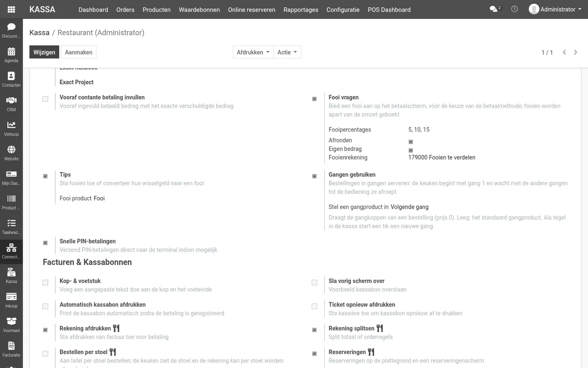Toggle Fooi vragen checkbox
The height and width of the screenshot is (368, 588).
(314, 99)
